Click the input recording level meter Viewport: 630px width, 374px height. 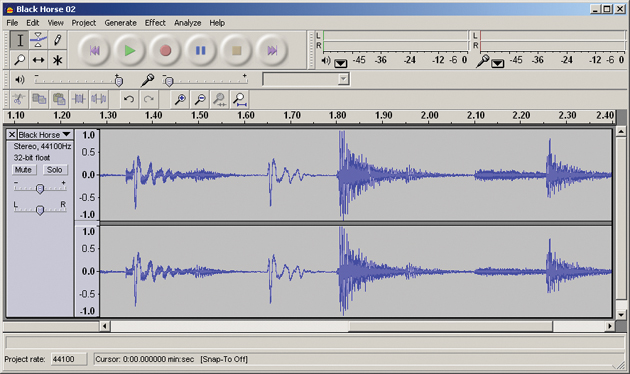[x=552, y=41]
